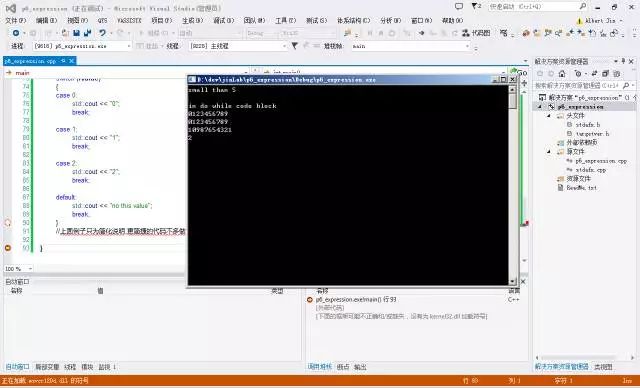
Task: Open the 编辑(E) menu
Action: point(47,20)
